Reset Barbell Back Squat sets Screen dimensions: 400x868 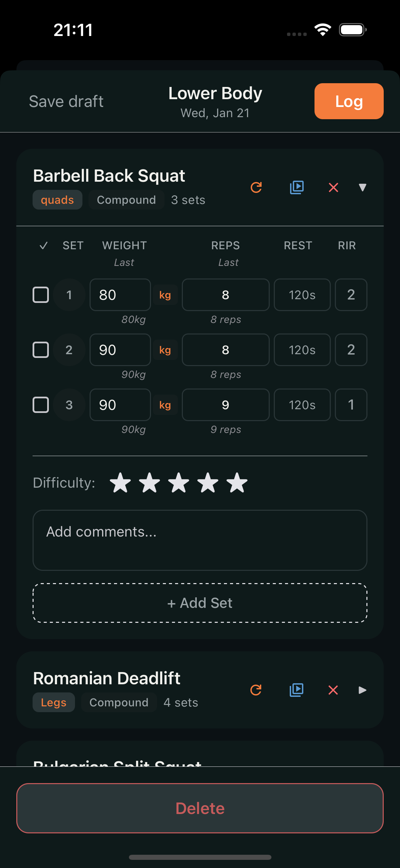[256, 187]
